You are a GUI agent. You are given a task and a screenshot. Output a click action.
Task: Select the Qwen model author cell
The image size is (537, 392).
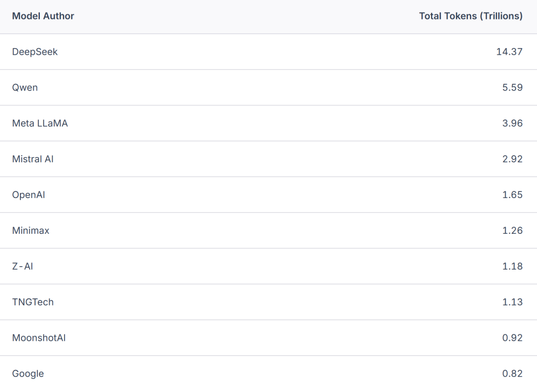(25, 88)
